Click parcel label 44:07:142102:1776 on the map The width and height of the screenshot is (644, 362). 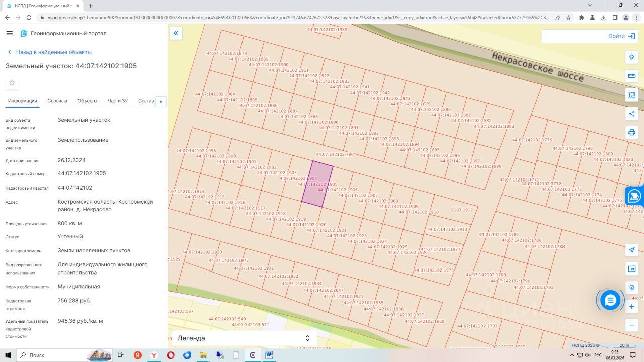click(532, 140)
